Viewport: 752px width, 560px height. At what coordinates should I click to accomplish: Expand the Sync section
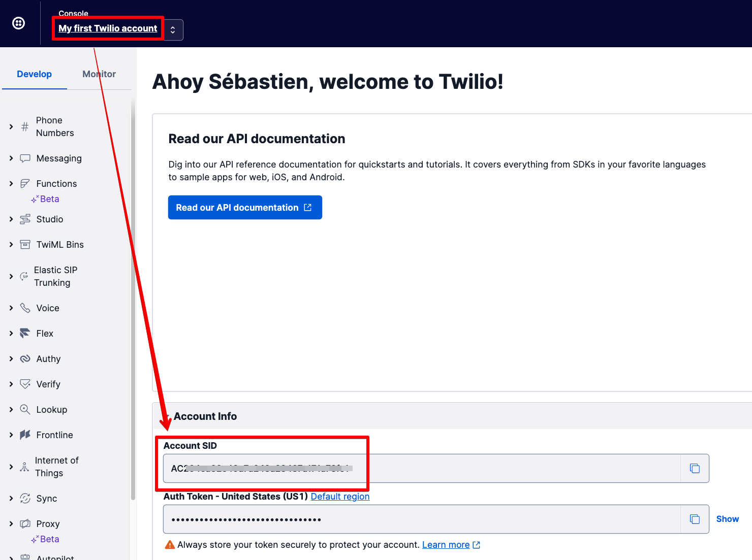(x=11, y=499)
